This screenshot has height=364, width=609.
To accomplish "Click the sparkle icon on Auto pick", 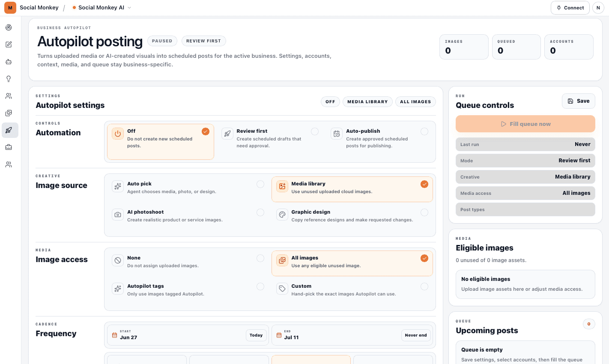I will pyautogui.click(x=118, y=186).
